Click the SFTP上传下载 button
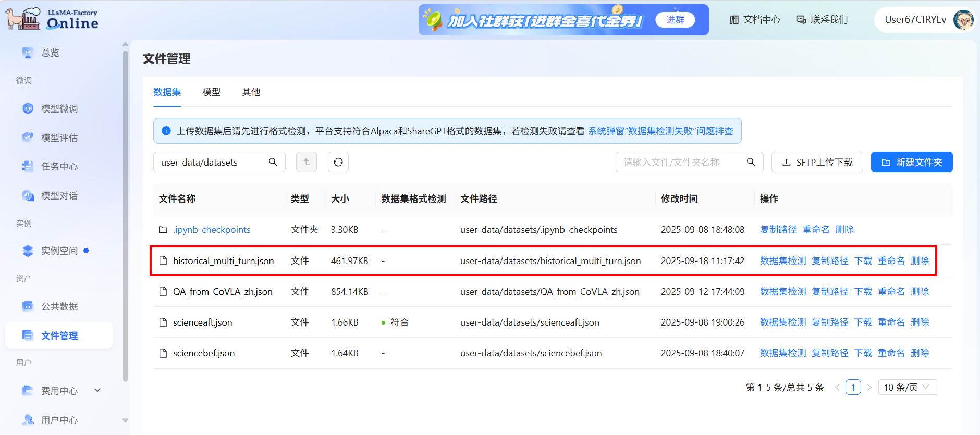This screenshot has width=980, height=435. pyautogui.click(x=817, y=162)
